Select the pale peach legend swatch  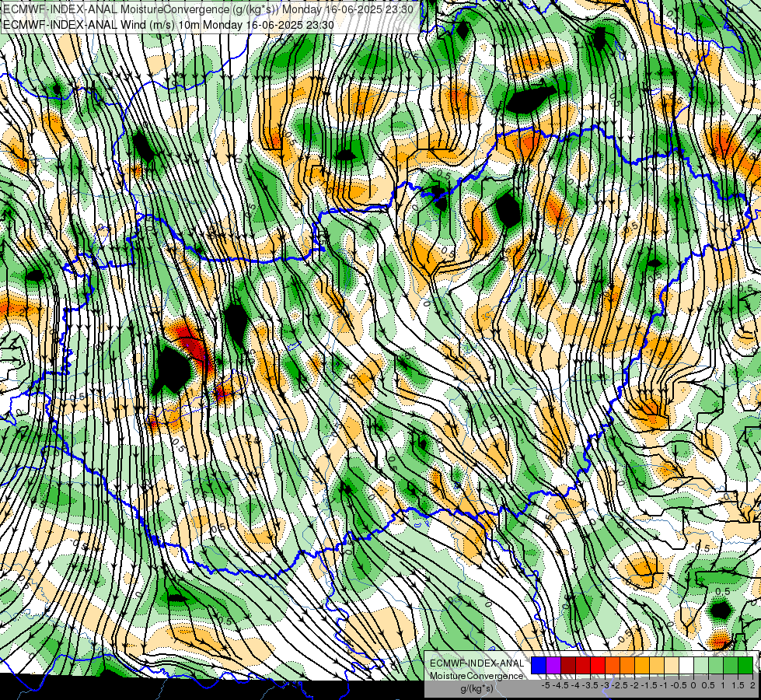point(672,666)
